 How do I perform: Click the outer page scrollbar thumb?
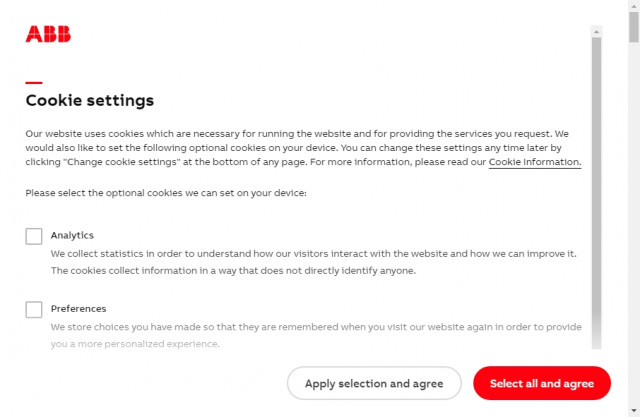tap(634, 28)
